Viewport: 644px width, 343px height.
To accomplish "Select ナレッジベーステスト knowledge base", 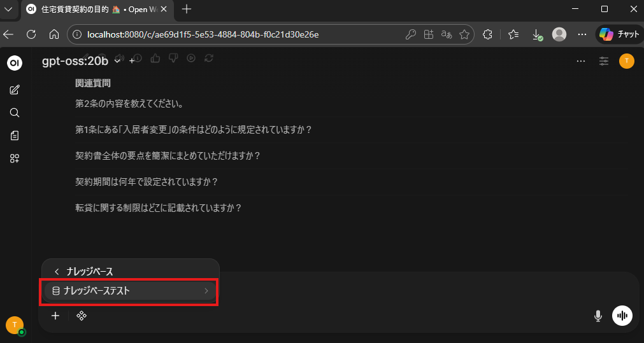I will (97, 291).
